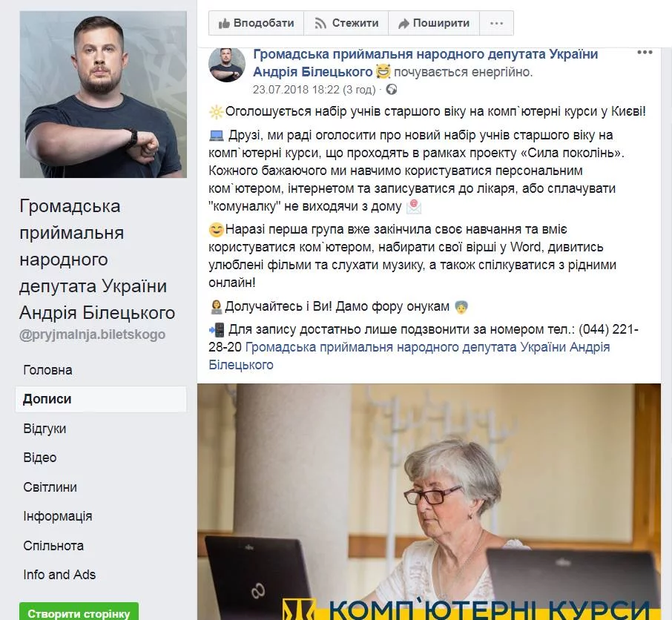Open the computer courses post image

429,502
